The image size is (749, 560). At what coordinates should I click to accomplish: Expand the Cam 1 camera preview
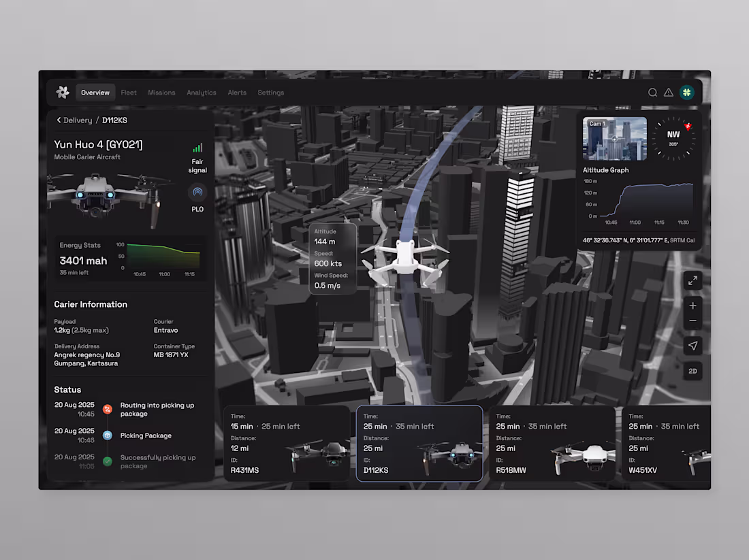614,138
